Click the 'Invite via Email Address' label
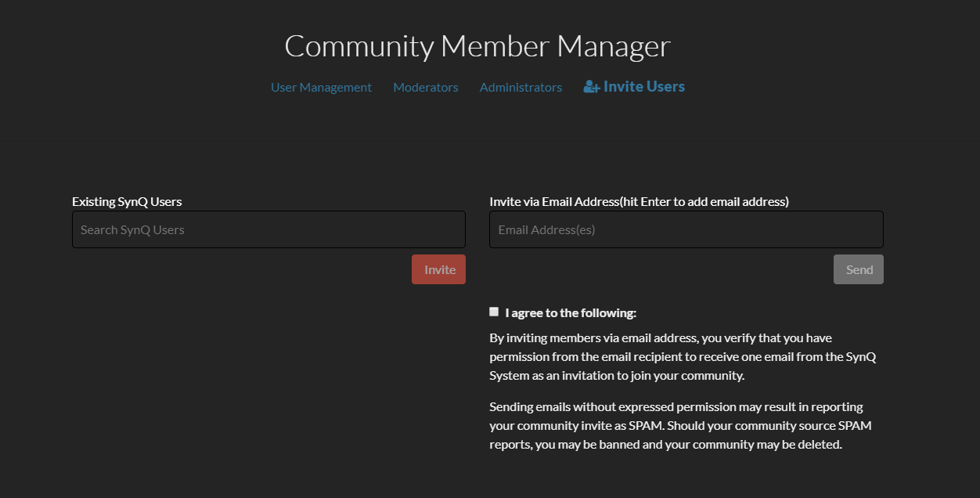This screenshot has width=980, height=498. click(639, 201)
